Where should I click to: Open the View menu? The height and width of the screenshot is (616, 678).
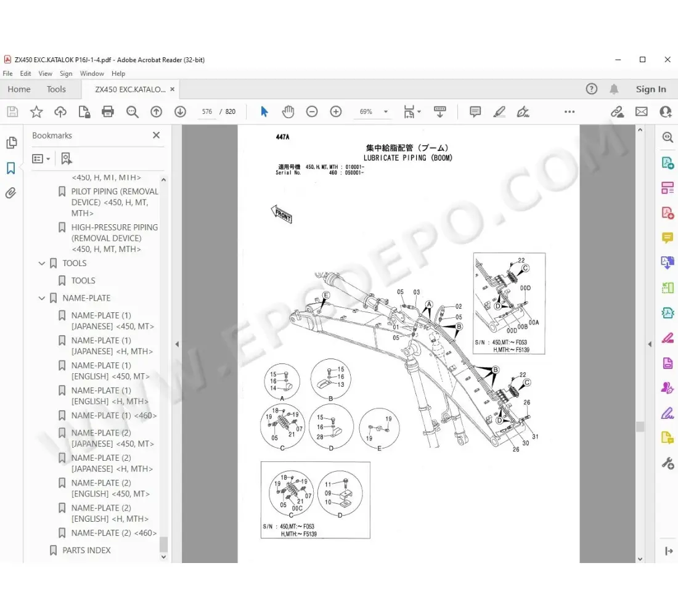46,73
